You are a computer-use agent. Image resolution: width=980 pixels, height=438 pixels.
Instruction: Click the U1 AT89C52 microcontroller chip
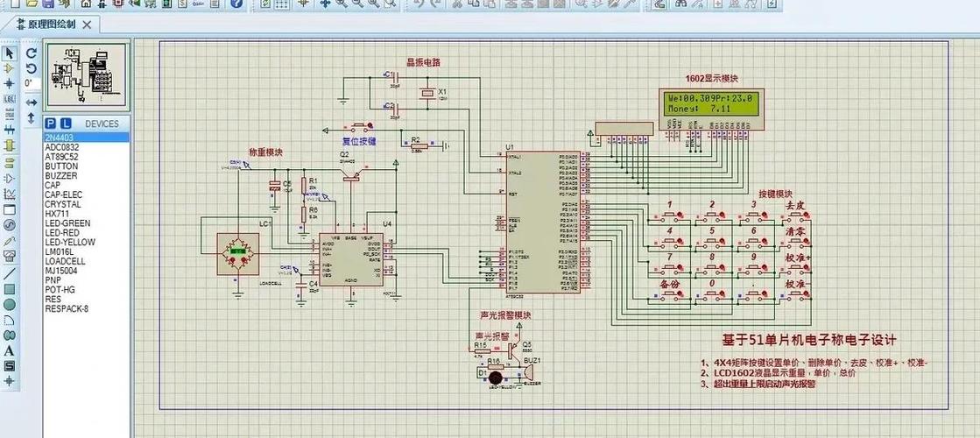pyautogui.click(x=543, y=222)
